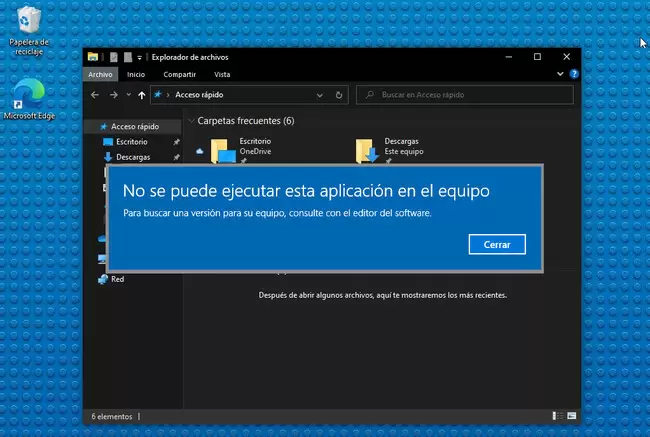Click the quick access properties toolbar icon
This screenshot has width=650, height=437.
114,57
